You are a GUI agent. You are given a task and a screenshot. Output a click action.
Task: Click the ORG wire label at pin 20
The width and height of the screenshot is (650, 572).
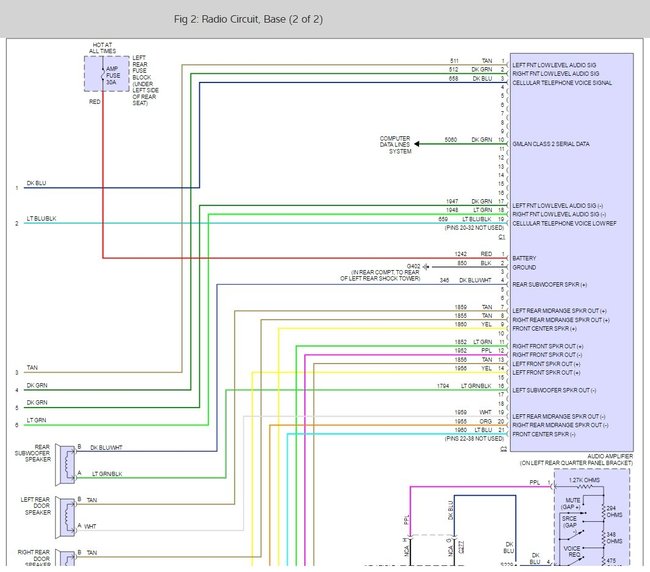(485, 421)
